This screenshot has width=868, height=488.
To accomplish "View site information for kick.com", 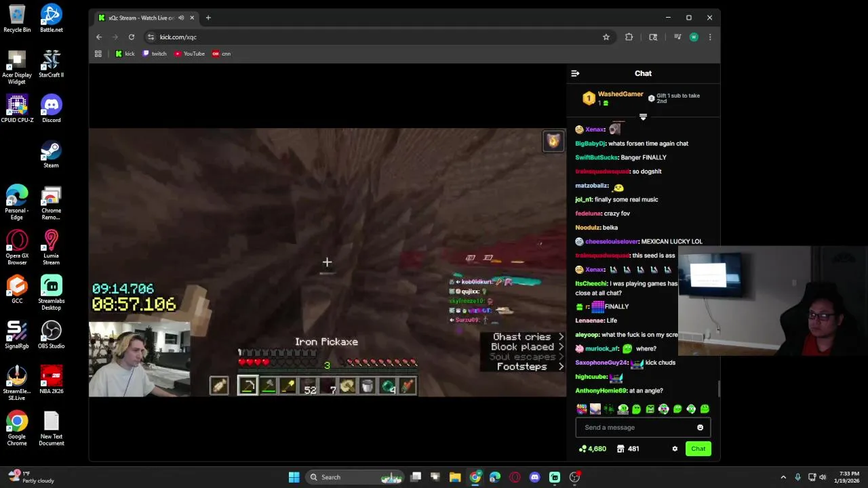I will 151,37.
